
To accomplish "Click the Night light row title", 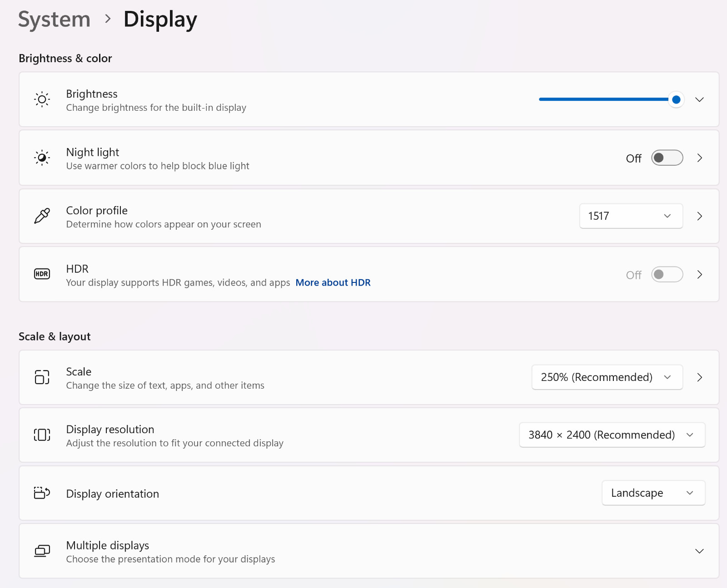I will [93, 152].
